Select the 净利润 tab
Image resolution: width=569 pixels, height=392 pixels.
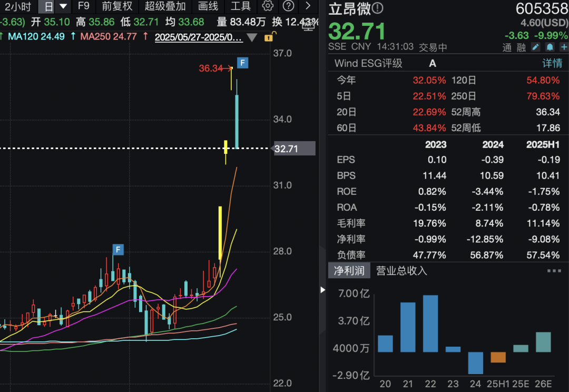[x=349, y=271]
